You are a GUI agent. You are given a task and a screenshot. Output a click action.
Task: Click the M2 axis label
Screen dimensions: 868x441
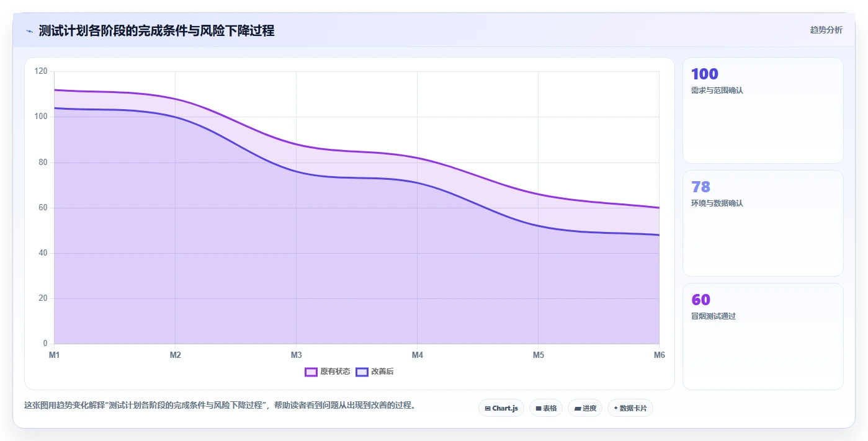pos(176,355)
